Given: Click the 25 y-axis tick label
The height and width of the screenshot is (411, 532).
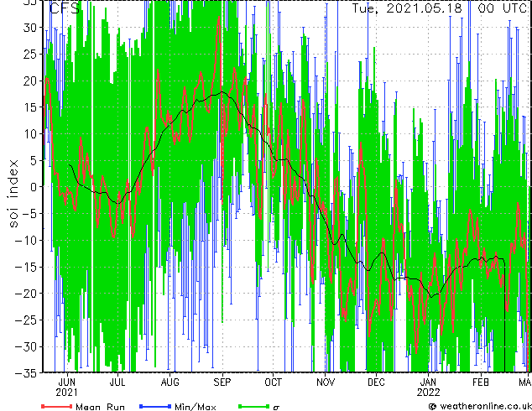Looking at the screenshot, I should [29, 55].
